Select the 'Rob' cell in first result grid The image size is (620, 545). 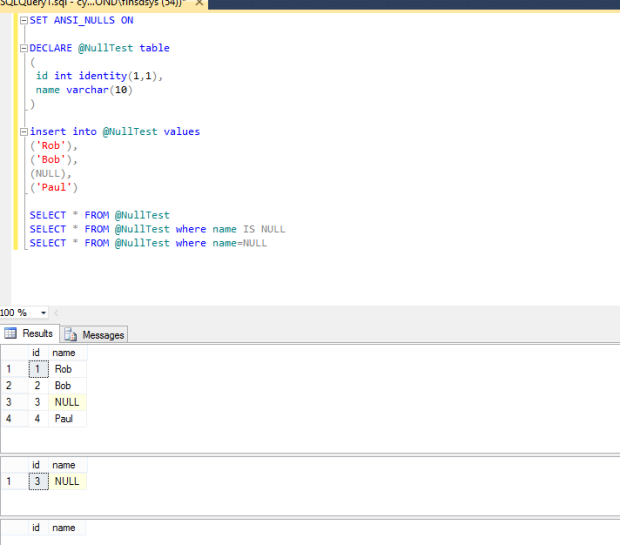tap(64, 369)
